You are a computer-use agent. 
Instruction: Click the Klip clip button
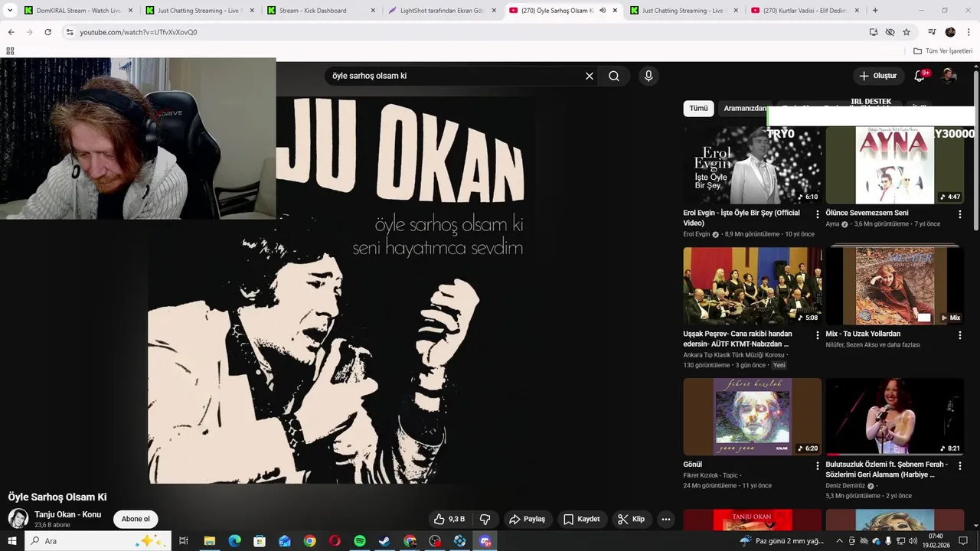point(632,519)
